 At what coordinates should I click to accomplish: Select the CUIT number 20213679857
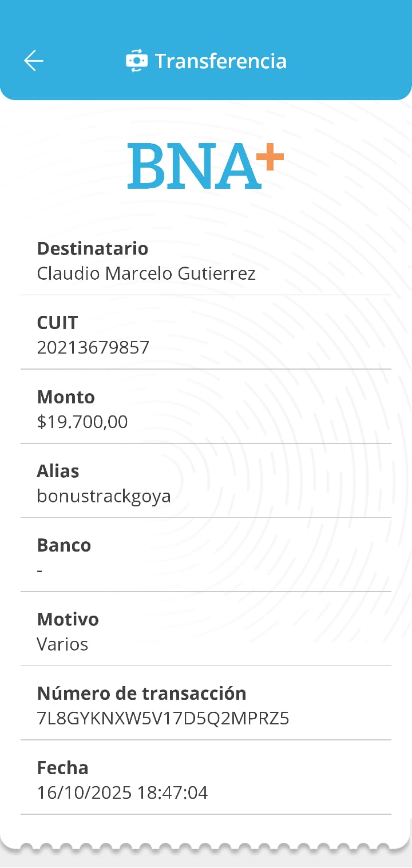coord(93,347)
